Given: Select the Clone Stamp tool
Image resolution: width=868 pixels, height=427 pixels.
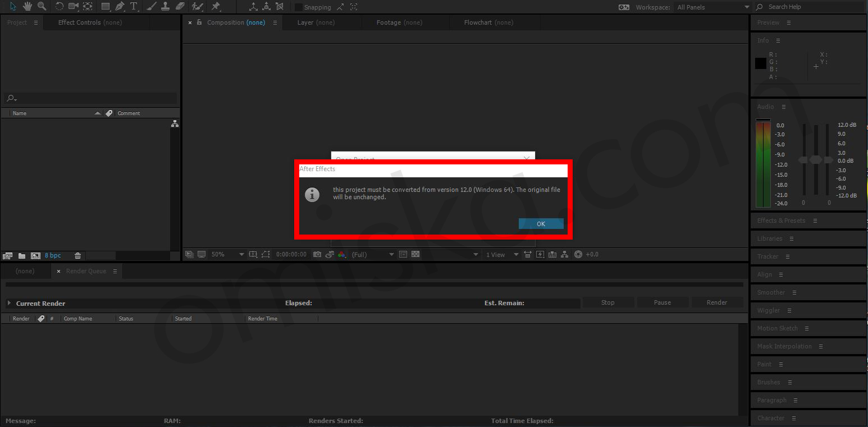Looking at the screenshot, I should (165, 7).
